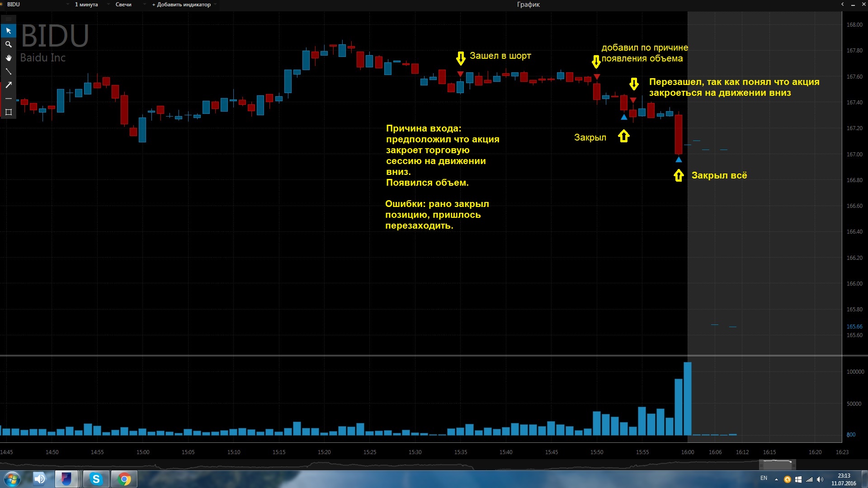This screenshot has width=868, height=488.
Task: Click the left handle of navigator range
Action: [761, 465]
